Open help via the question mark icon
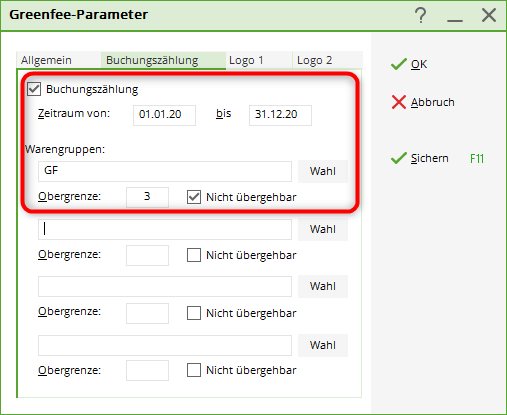507x415 pixels. [421, 15]
